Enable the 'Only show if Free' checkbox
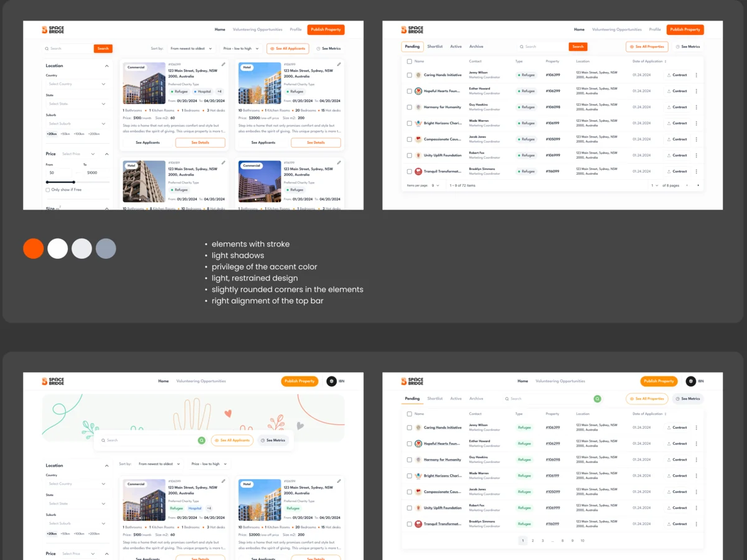The image size is (747, 560). click(x=48, y=190)
